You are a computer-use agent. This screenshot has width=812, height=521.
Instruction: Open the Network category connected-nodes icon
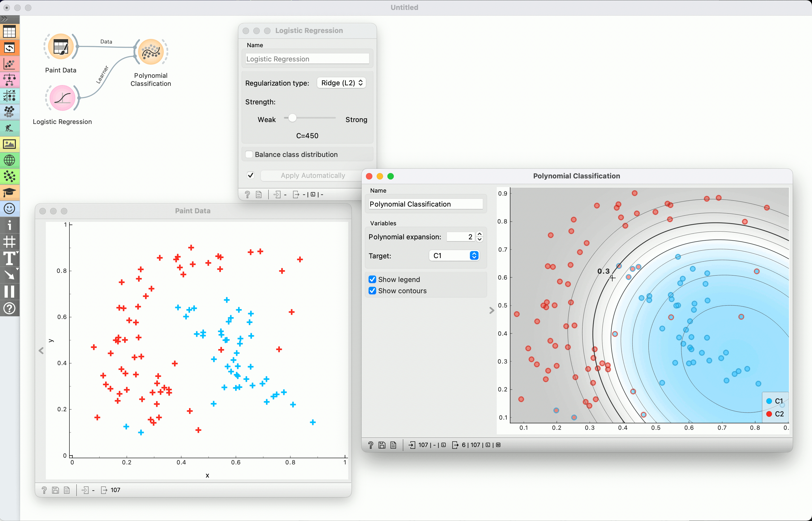(x=9, y=176)
